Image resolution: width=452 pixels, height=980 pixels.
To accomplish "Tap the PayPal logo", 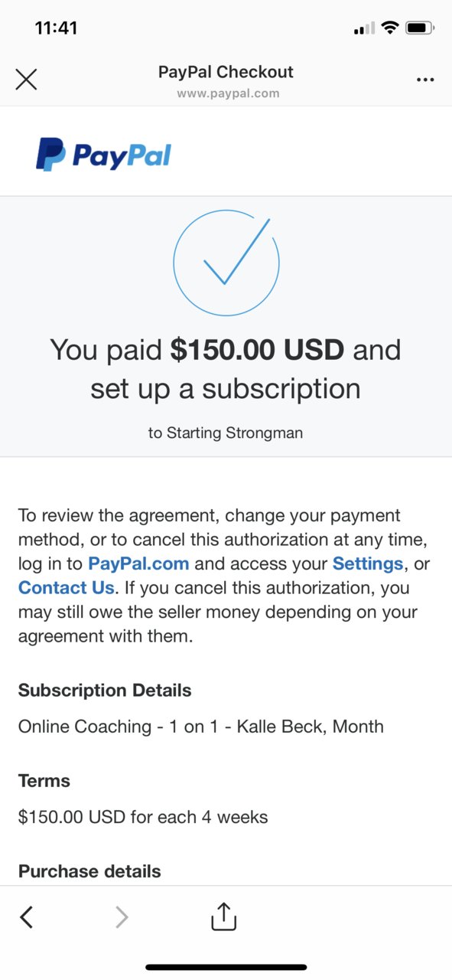I will tap(103, 155).
